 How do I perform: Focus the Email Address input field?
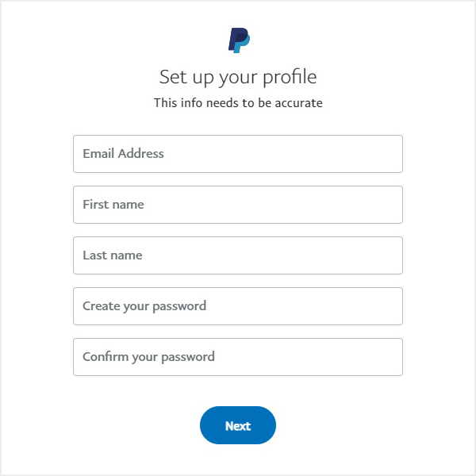pyautogui.click(x=238, y=154)
